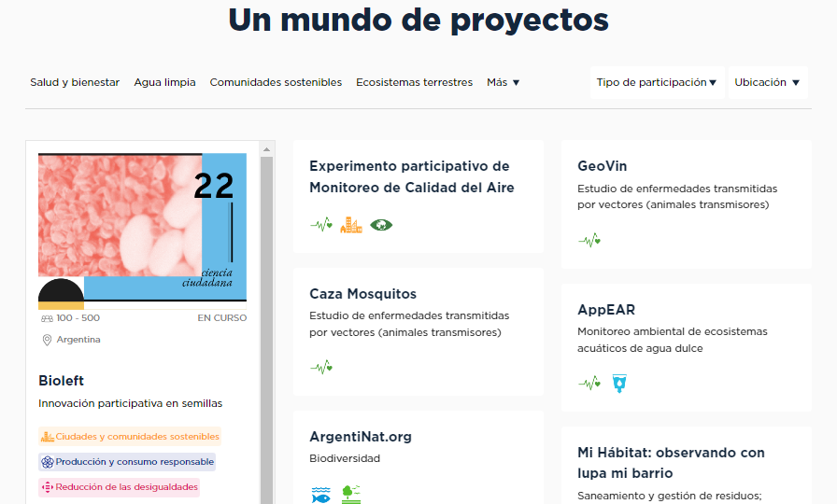The image size is (837, 504).
Task: Open Mi Hábitat: observando con lupa mi barrio
Action: click(x=671, y=462)
